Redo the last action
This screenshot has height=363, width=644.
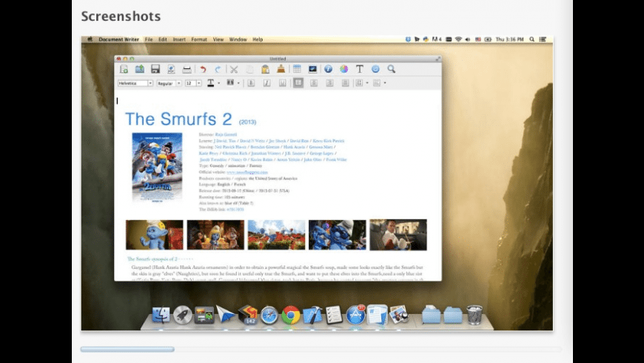tap(218, 69)
